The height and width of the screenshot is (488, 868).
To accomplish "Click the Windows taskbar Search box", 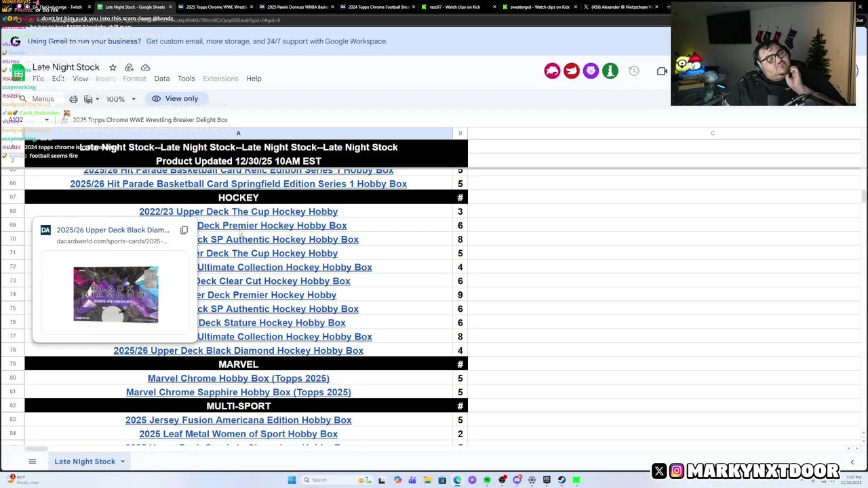I will pyautogui.click(x=337, y=480).
